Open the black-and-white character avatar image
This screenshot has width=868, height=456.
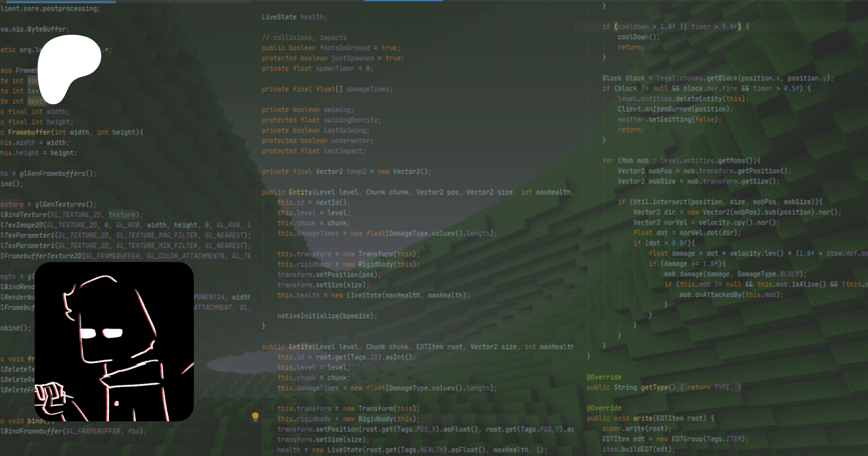[114, 342]
